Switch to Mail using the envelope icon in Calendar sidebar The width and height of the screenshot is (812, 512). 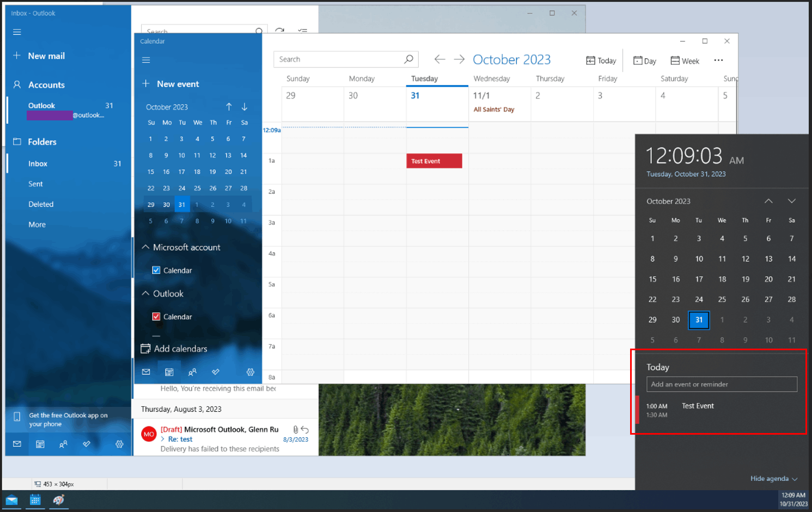[x=146, y=372]
